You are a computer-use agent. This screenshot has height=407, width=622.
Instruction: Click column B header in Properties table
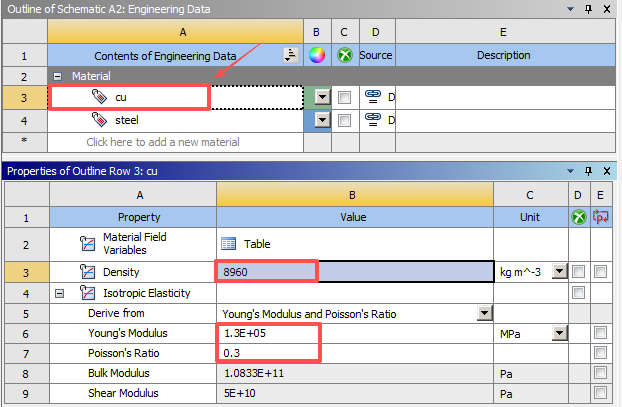pyautogui.click(x=355, y=195)
